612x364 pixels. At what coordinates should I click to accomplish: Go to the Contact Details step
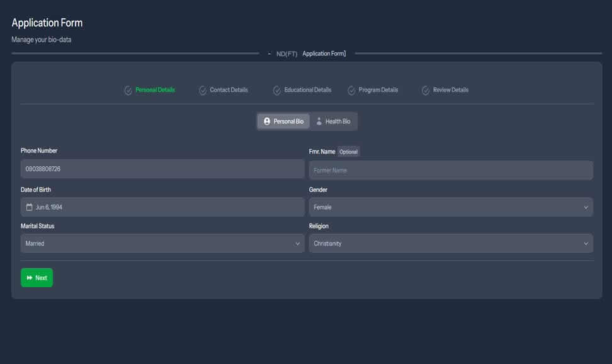tap(229, 90)
